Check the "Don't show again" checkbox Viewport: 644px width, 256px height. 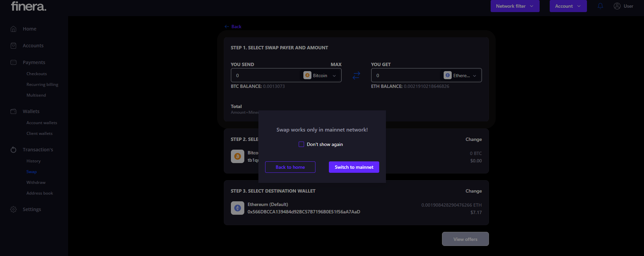(301, 144)
